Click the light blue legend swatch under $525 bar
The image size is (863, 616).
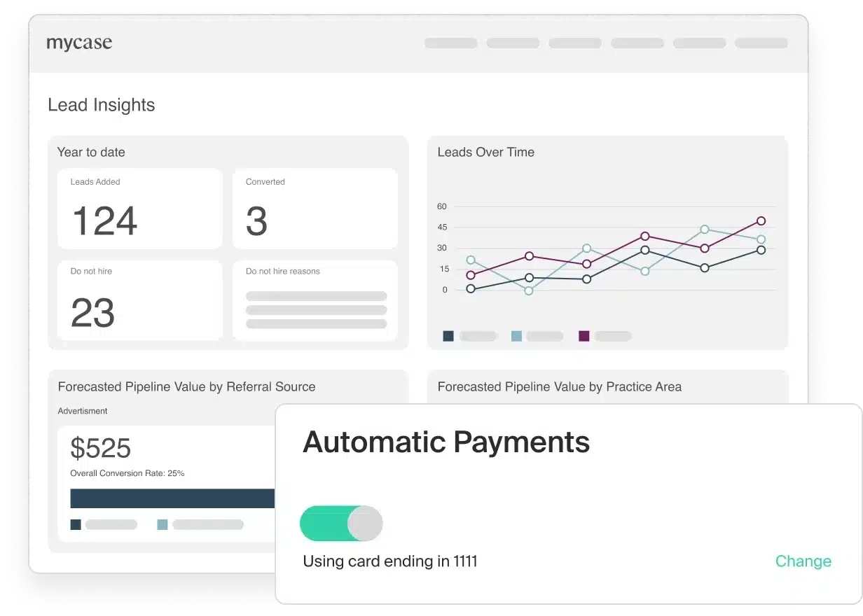pos(163,524)
